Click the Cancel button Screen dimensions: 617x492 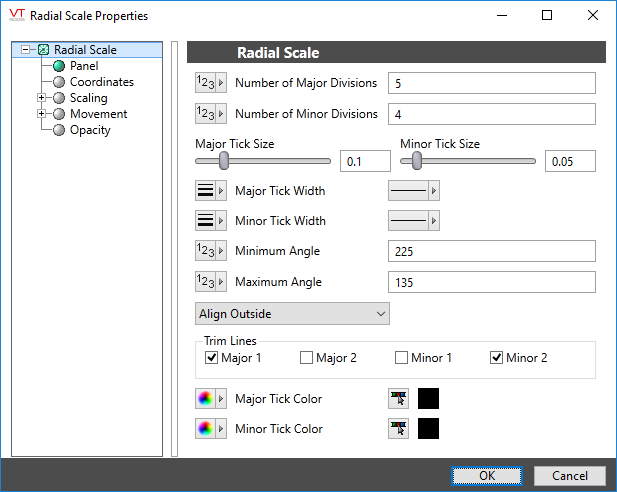(x=569, y=476)
